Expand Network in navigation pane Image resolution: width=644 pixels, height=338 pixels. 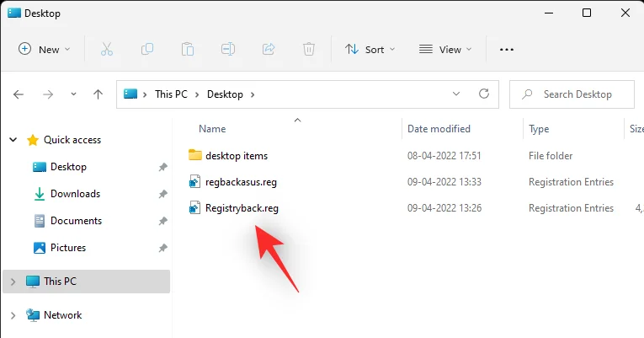coord(13,315)
